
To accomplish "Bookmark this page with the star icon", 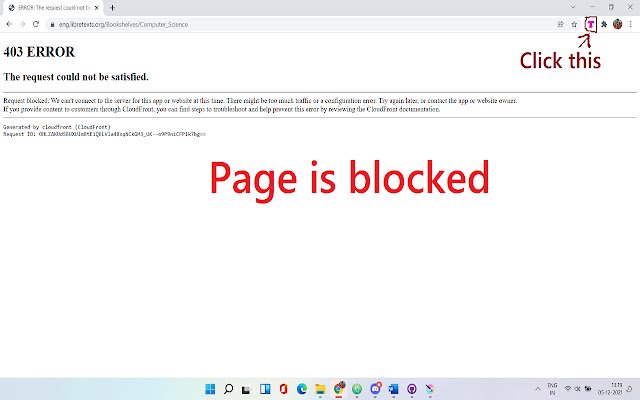I will [x=574, y=24].
